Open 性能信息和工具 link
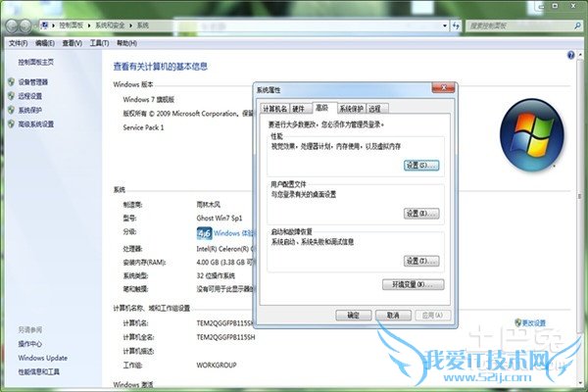Viewport: 588px width, 392px height. tap(39, 371)
